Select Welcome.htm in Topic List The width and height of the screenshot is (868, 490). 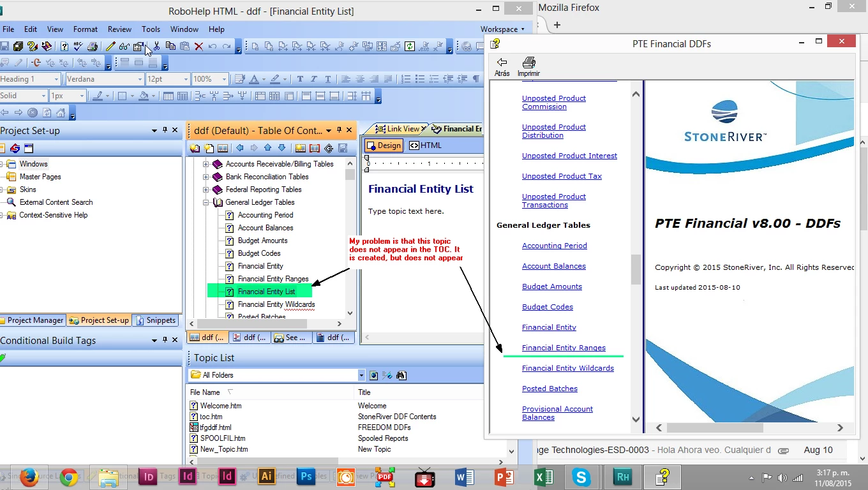click(221, 406)
